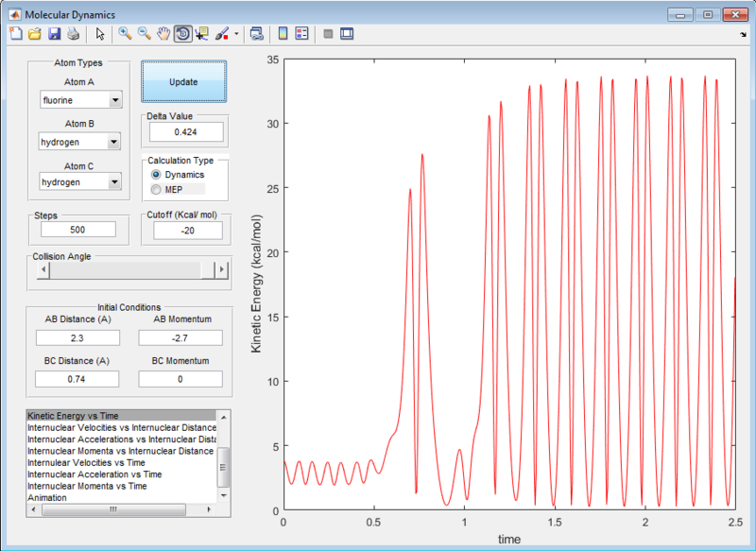Click the AB Momentum field showing -2.7
This screenshot has height=551, width=756.
(180, 338)
